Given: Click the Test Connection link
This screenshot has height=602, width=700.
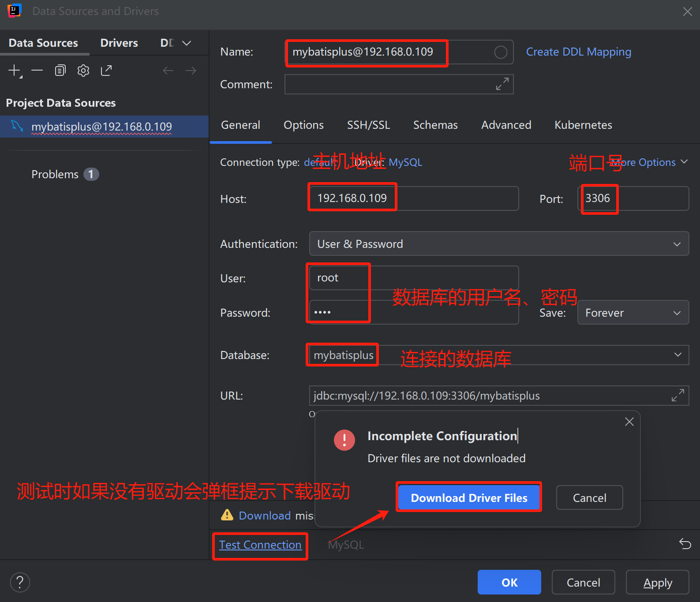Looking at the screenshot, I should 260,545.
